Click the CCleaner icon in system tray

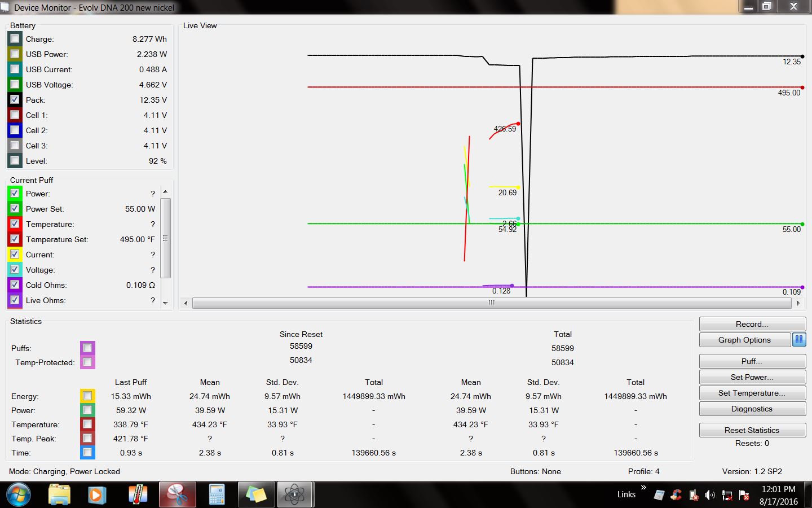(x=676, y=495)
